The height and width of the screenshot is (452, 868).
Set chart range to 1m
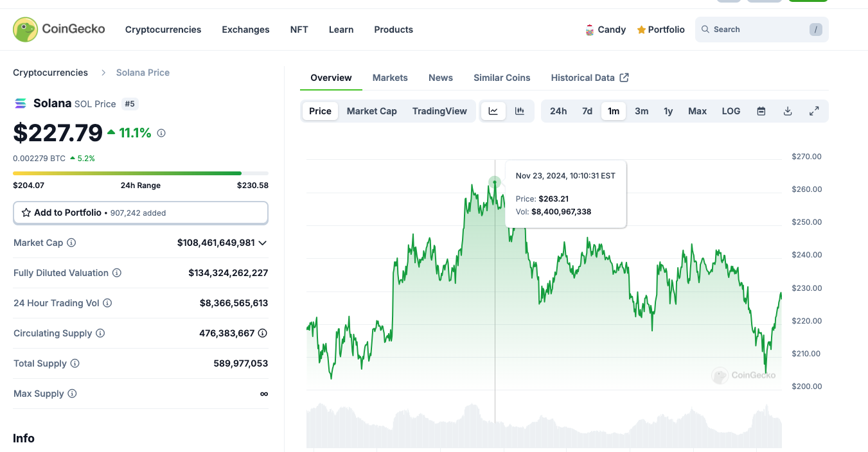(614, 111)
